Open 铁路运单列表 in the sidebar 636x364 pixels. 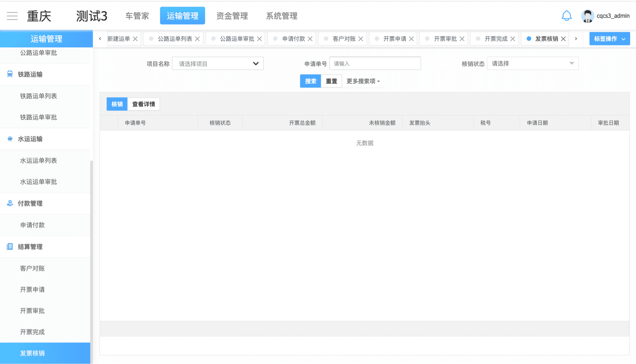click(38, 96)
